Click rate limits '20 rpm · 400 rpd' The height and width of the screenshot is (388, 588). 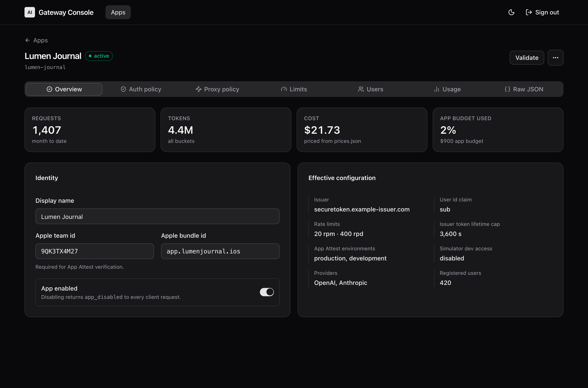tap(338, 234)
